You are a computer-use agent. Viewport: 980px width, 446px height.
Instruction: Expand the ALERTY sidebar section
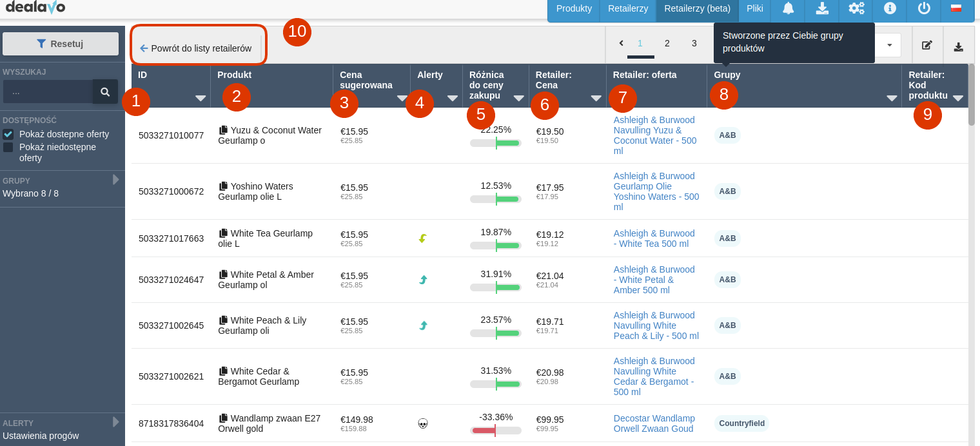click(116, 422)
